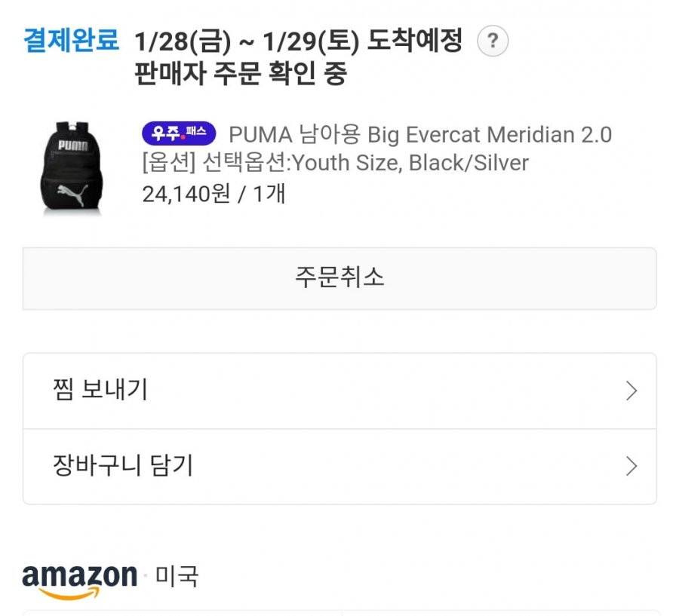Expand the 찜 보내기 chevron arrow
The height and width of the screenshot is (616, 679).
point(631,391)
